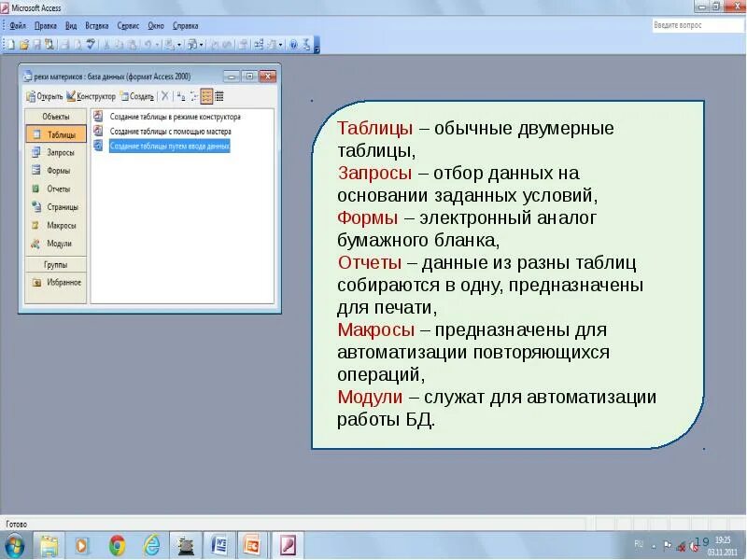Open the Окно menu
The height and width of the screenshot is (560, 747).
click(156, 26)
